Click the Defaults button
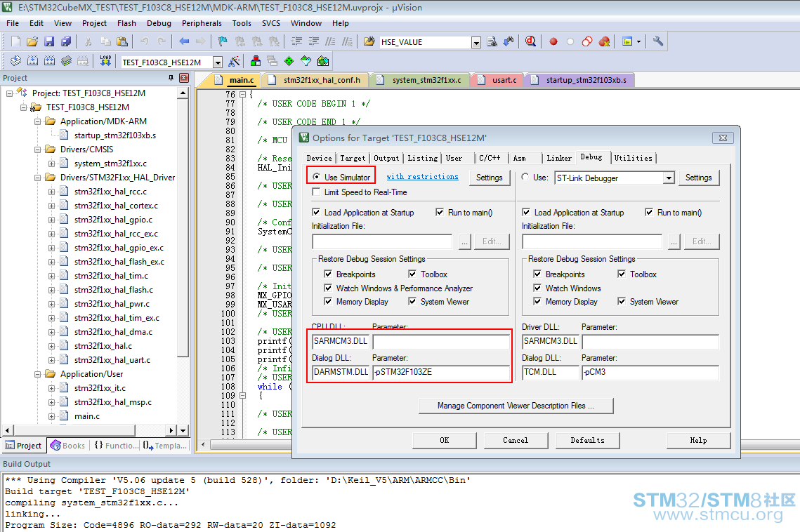This screenshot has height=532, width=800. click(587, 440)
